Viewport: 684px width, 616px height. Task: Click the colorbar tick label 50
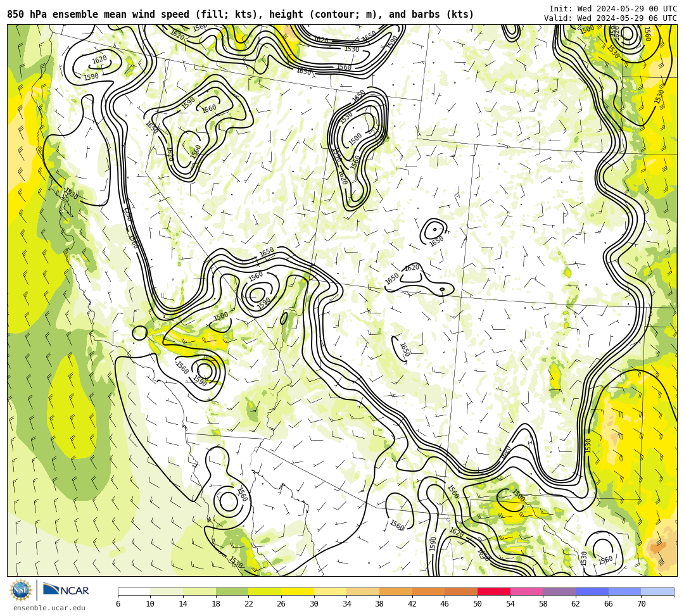point(478,604)
